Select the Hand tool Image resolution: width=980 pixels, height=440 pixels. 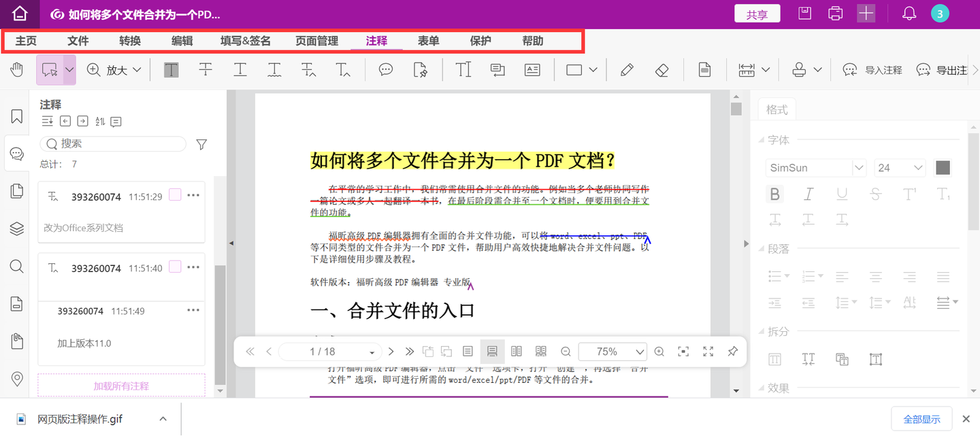17,69
